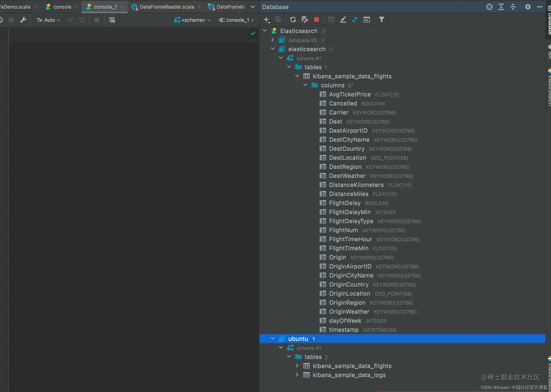This screenshot has height=392, width=551.
Task: Collapse the columns folder under kibana_sample_data_flights
Action: (305, 85)
